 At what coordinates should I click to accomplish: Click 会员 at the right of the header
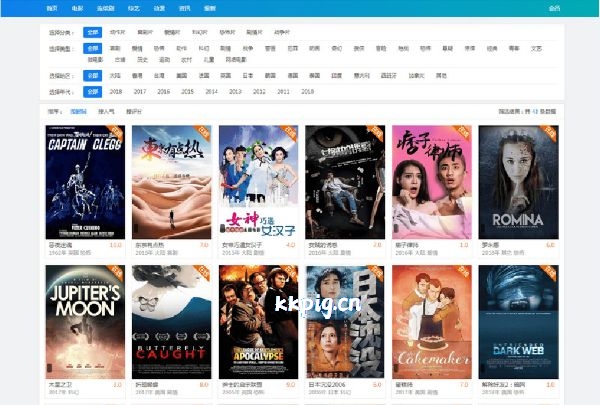click(x=554, y=8)
